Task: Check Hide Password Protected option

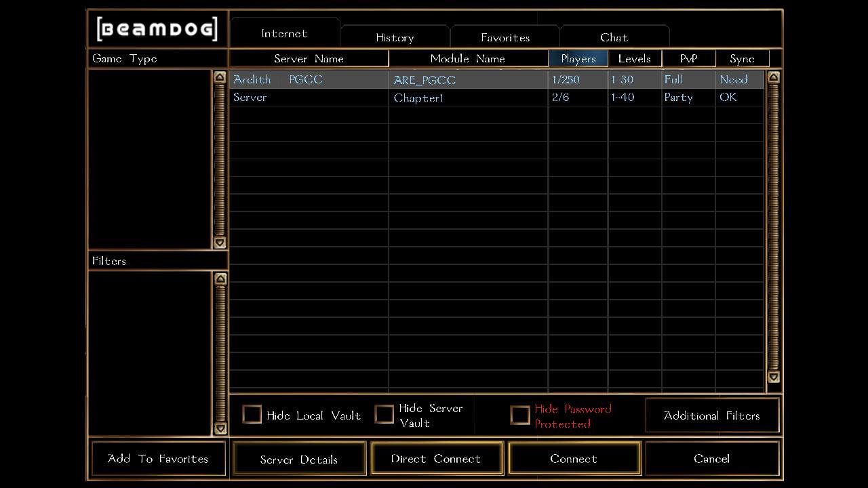Action: click(520, 415)
